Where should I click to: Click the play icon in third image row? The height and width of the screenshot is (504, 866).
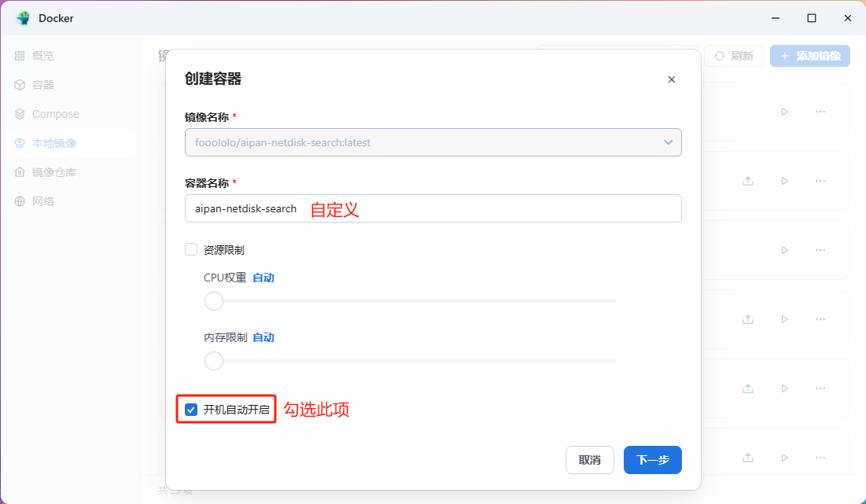pos(785,250)
